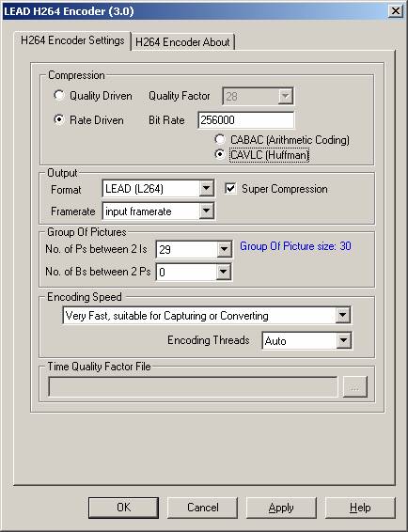408x532 pixels.
Task: Open the Quality Factor dropdown
Action: (x=286, y=97)
